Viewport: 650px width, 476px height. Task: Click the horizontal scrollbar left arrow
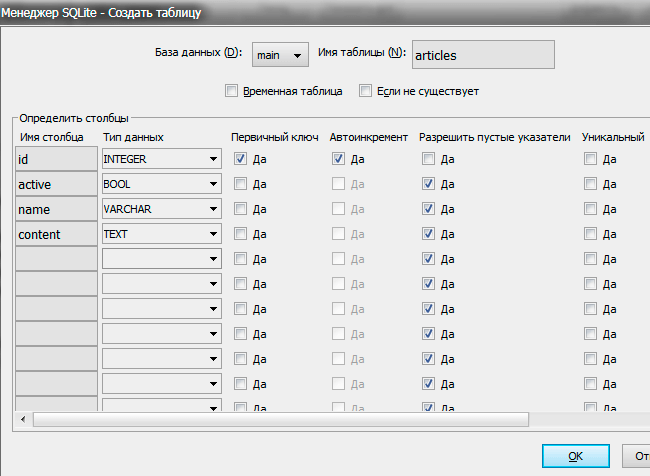(x=21, y=417)
